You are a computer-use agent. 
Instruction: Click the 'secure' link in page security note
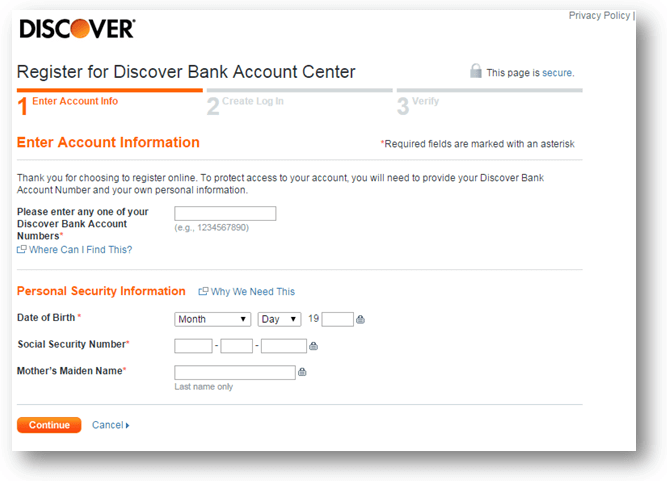557,73
